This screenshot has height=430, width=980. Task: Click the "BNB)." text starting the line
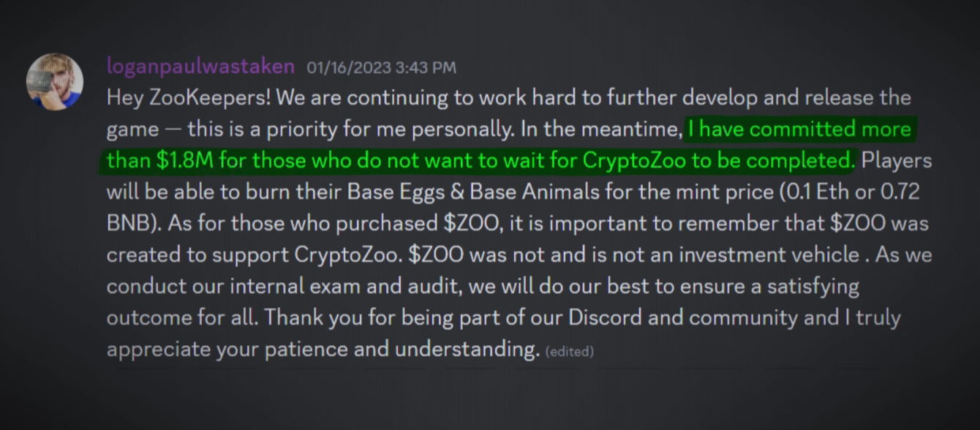click(134, 224)
